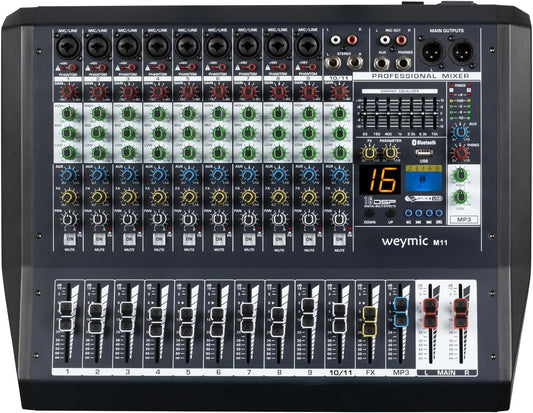The height and width of the screenshot is (413, 533).
Task: Toggle channel 8 phantom power +48V switch
Action: click(x=281, y=67)
